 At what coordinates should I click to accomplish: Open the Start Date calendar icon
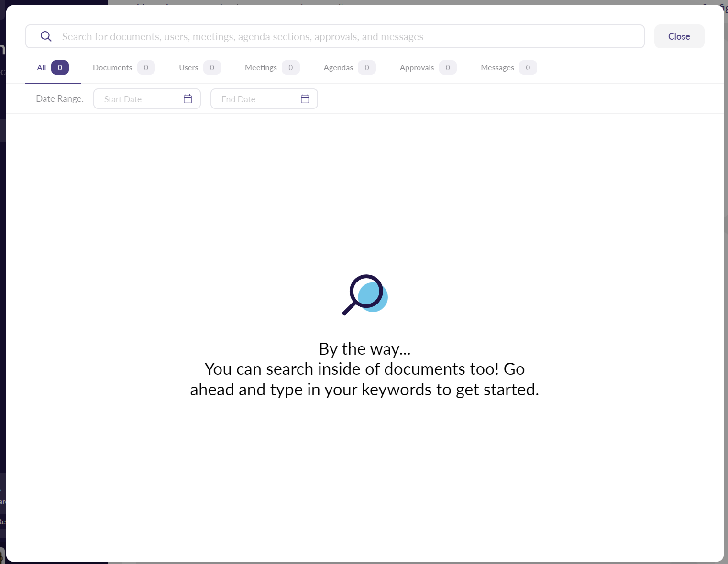188,99
